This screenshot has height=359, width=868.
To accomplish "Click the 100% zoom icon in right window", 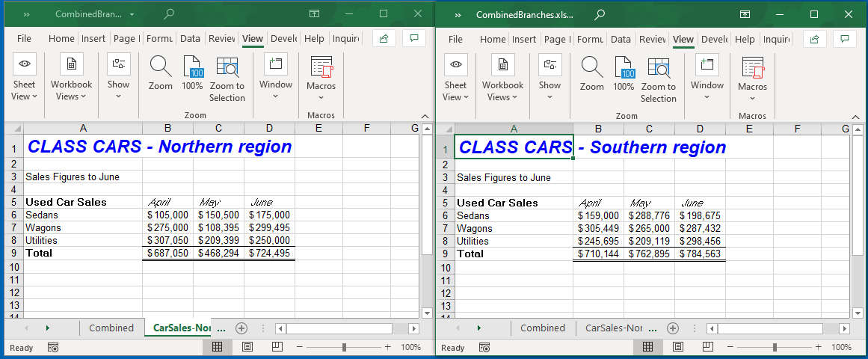I will (624, 69).
